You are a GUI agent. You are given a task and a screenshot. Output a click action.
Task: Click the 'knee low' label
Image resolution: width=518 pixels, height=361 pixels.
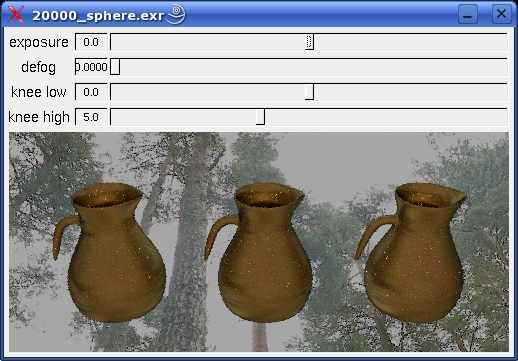click(x=39, y=92)
